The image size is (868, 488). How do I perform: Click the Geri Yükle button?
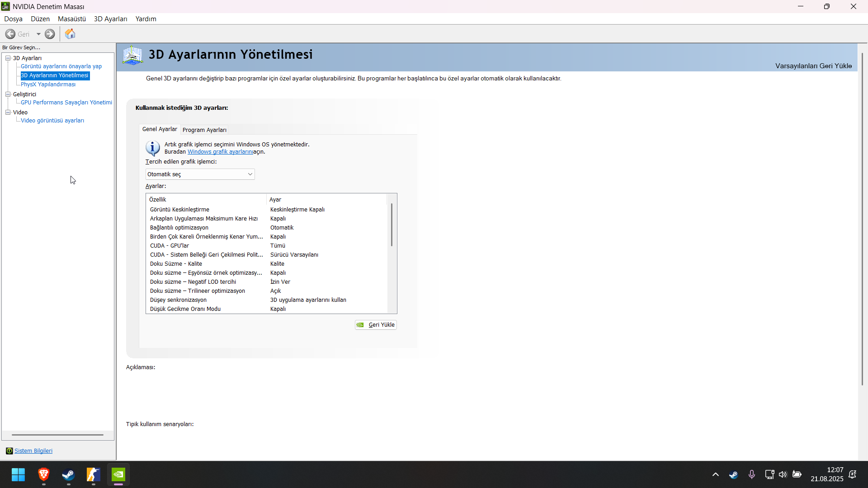(376, 325)
